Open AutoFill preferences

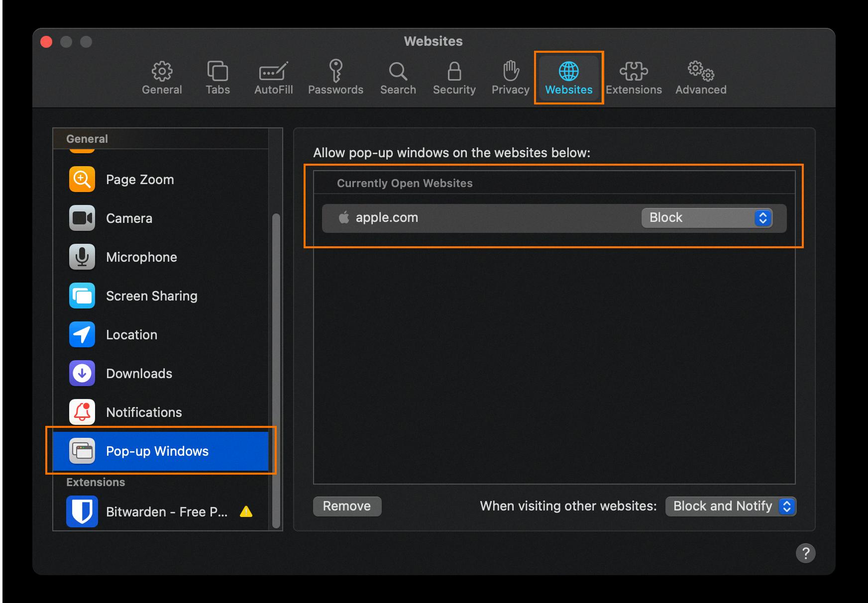[273, 77]
